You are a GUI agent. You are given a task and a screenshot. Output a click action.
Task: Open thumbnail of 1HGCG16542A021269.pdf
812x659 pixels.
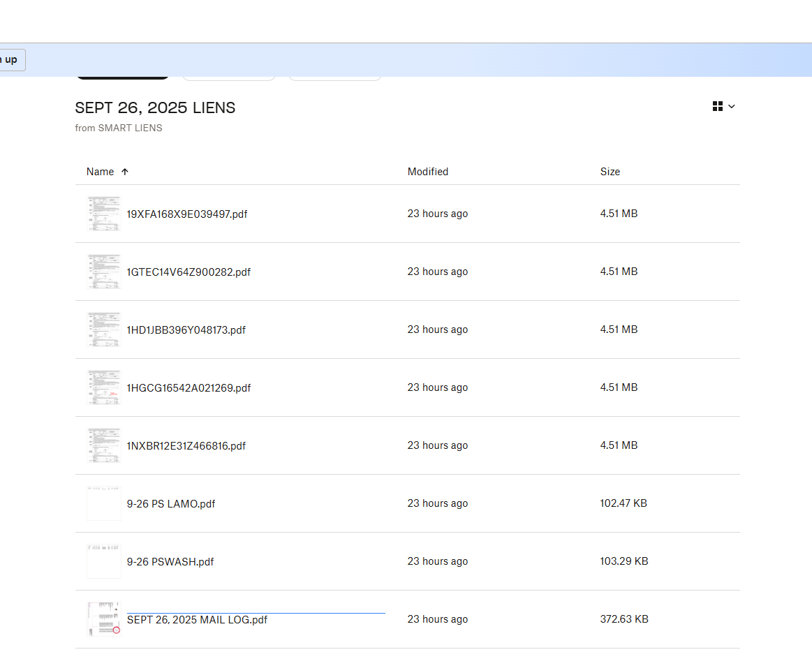pyautogui.click(x=104, y=387)
